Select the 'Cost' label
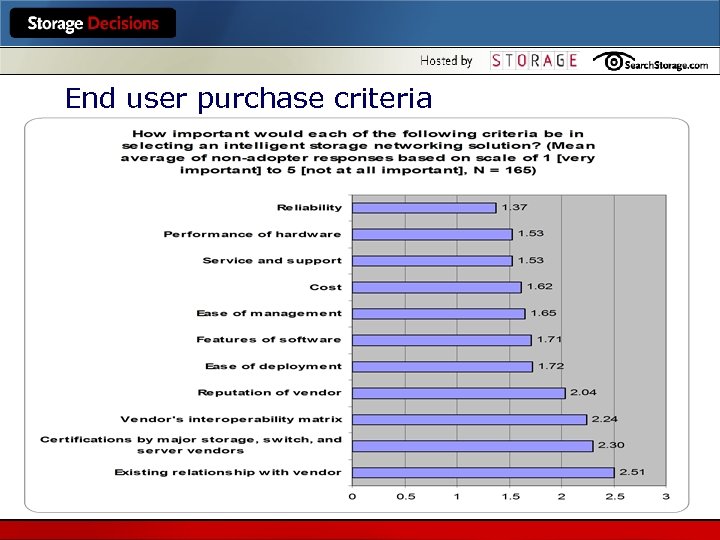This screenshot has width=720, height=540. point(326,287)
